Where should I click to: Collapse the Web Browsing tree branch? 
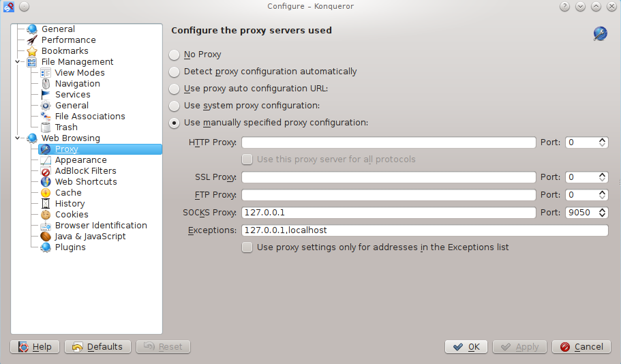[18, 138]
